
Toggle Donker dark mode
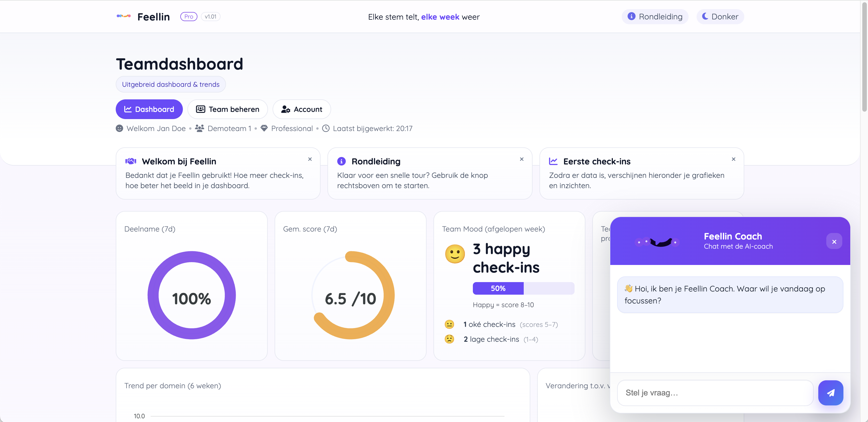(720, 17)
